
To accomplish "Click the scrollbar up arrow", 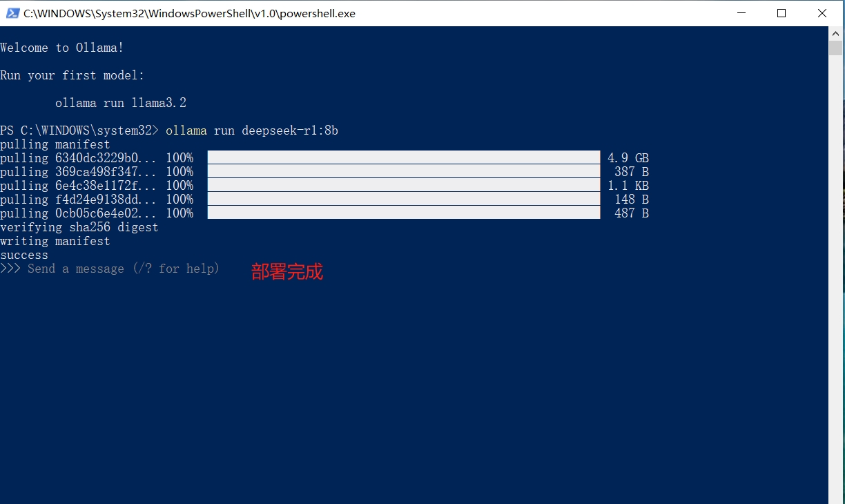I will click(835, 33).
